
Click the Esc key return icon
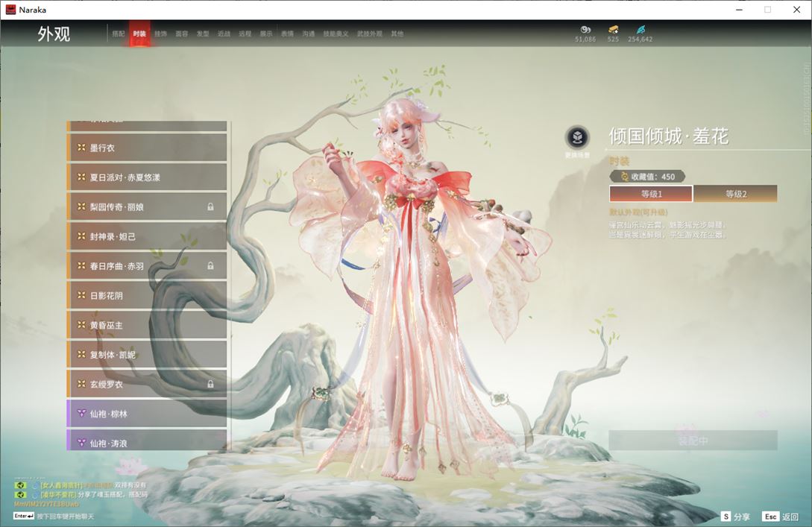pos(770,516)
